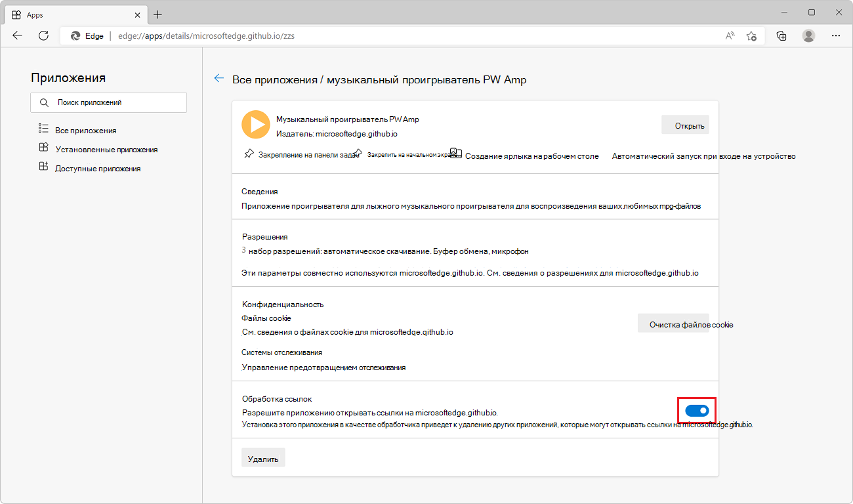Viewport: 853px width, 504px height.
Task: Click the Edge logo in address bar
Action: tap(75, 36)
